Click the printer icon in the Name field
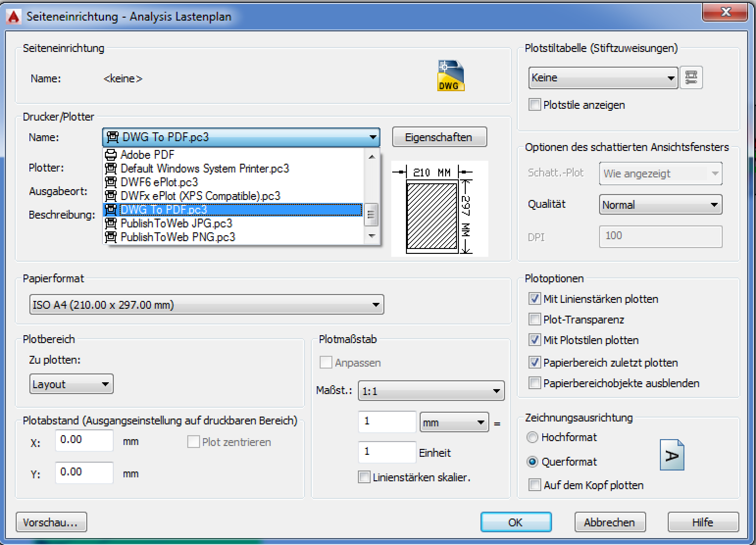 point(112,137)
